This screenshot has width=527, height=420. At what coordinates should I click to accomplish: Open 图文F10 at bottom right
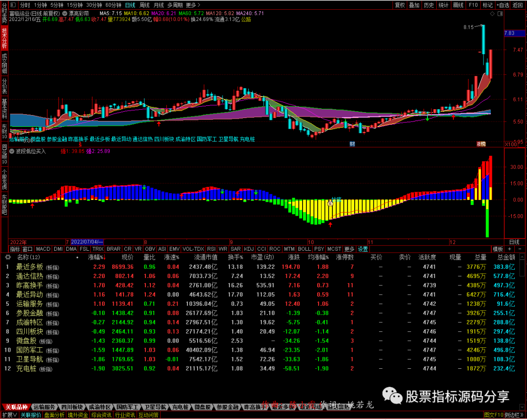point(494,415)
